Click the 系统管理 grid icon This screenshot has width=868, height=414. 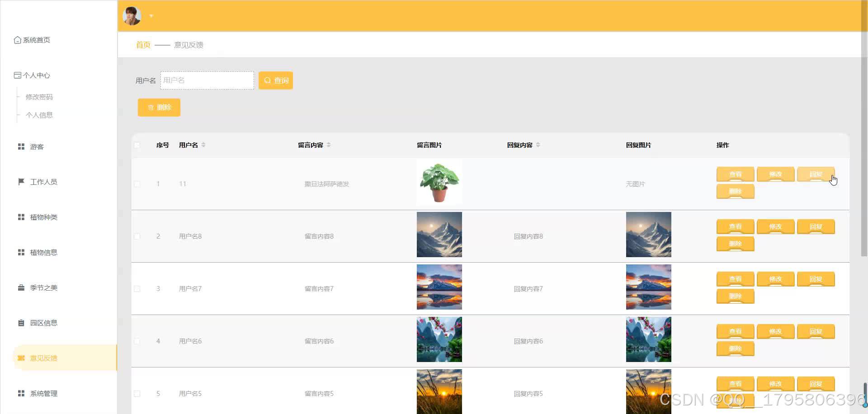point(21,393)
